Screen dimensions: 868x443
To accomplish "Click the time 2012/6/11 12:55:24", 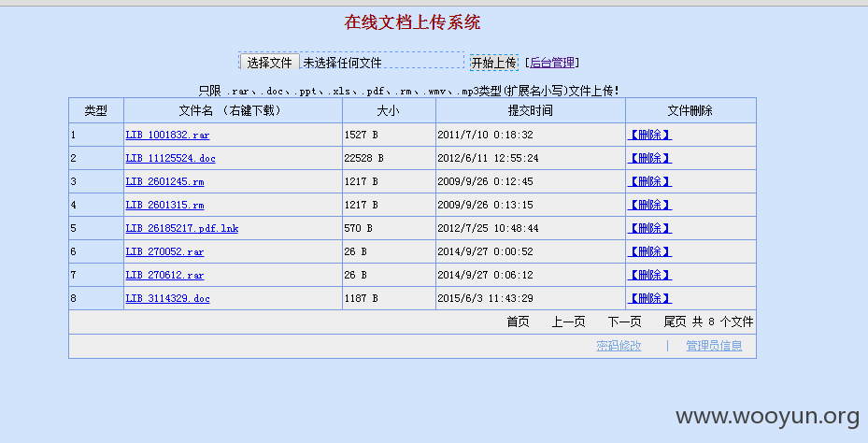I will tap(489, 158).
